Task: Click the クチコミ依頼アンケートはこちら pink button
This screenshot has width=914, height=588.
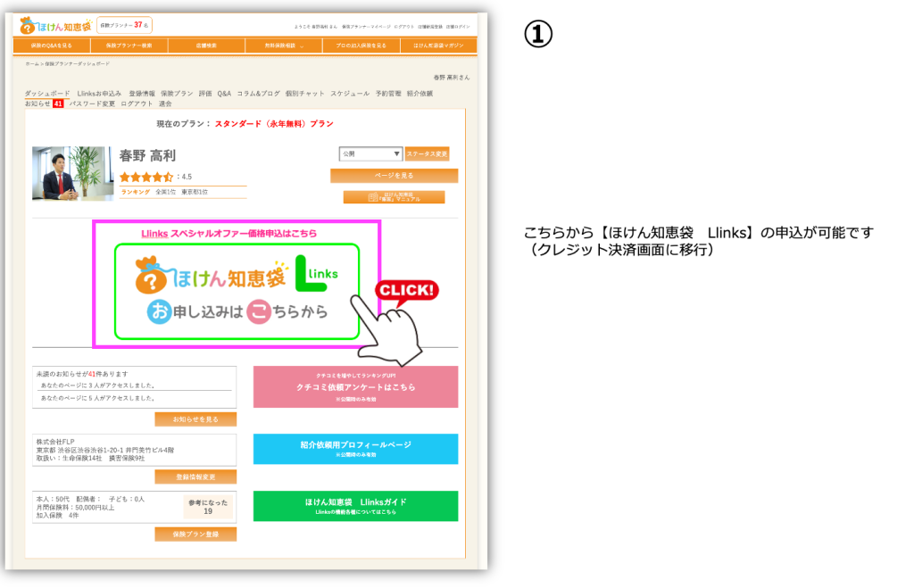Action: 355,387
